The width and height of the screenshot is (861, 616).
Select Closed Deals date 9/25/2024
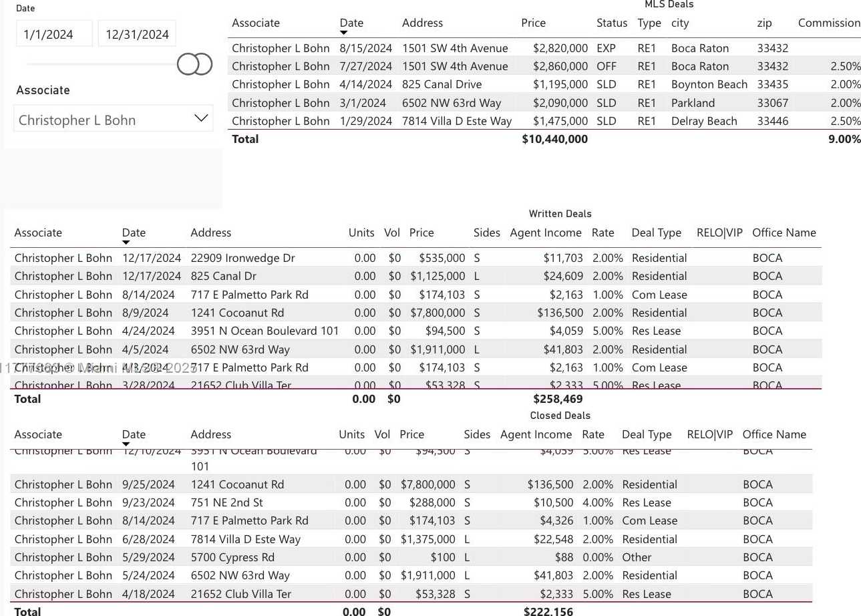tap(148, 484)
